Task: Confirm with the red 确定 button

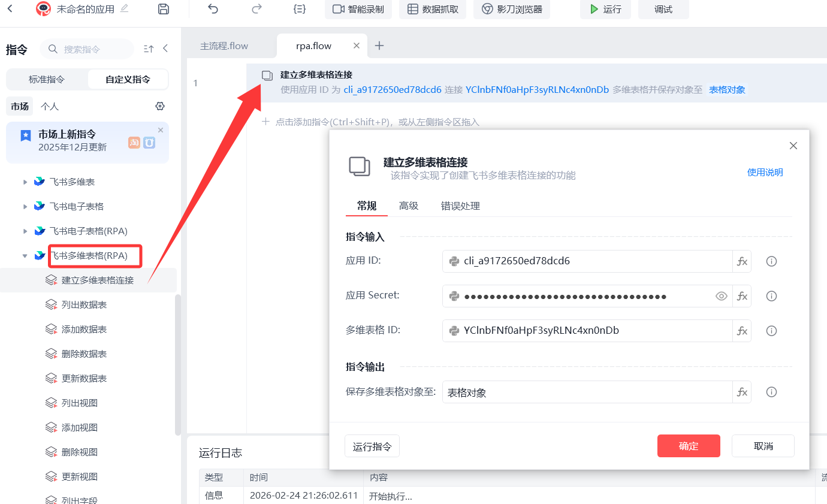Action: [689, 446]
